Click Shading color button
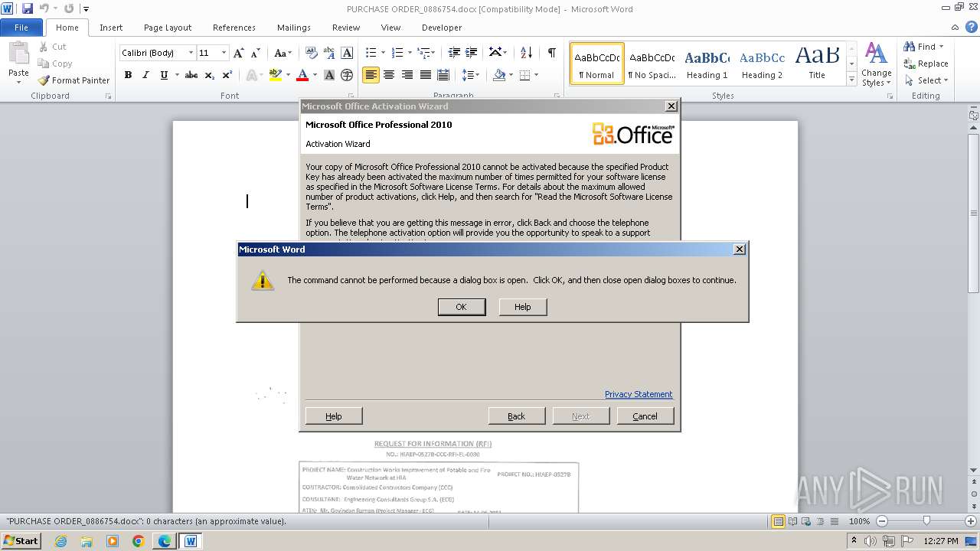 (x=499, y=75)
